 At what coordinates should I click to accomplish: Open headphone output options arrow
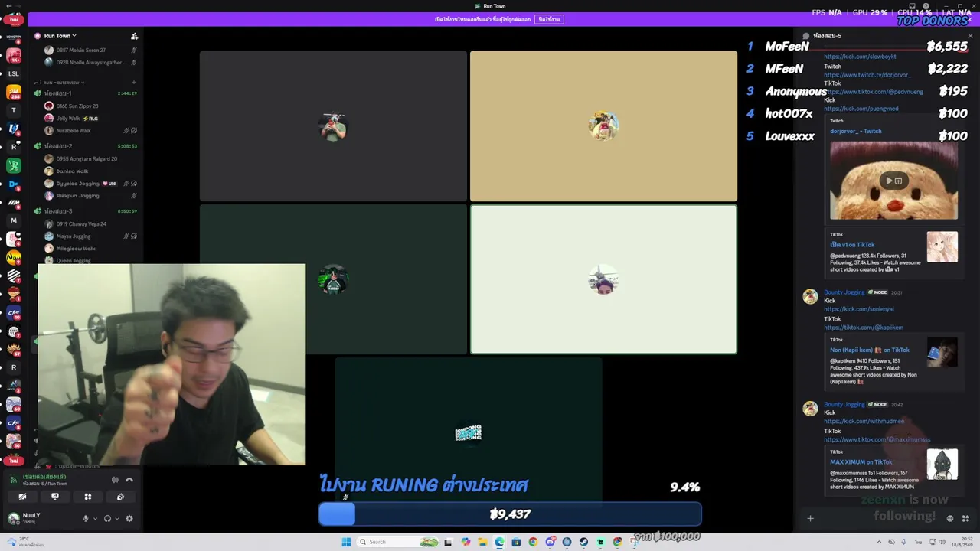pos(117,518)
